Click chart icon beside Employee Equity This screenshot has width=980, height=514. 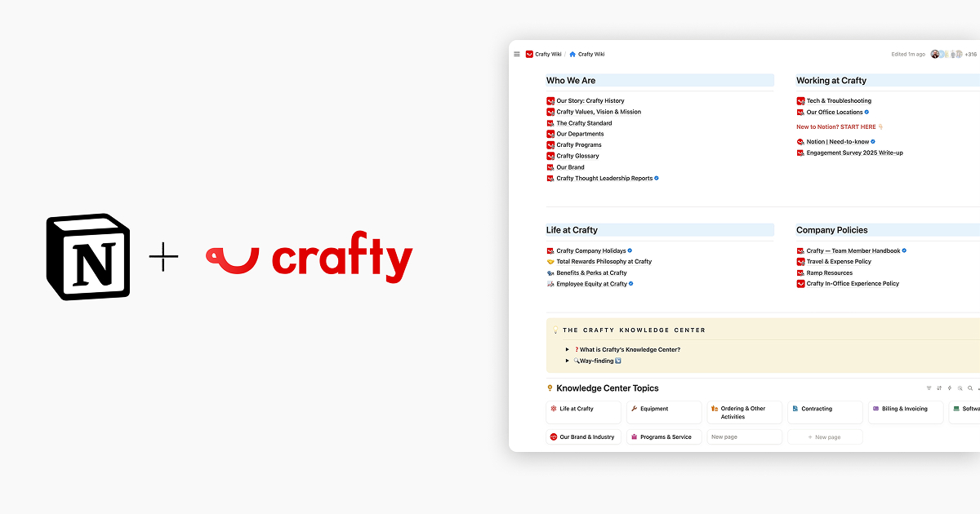coord(550,284)
